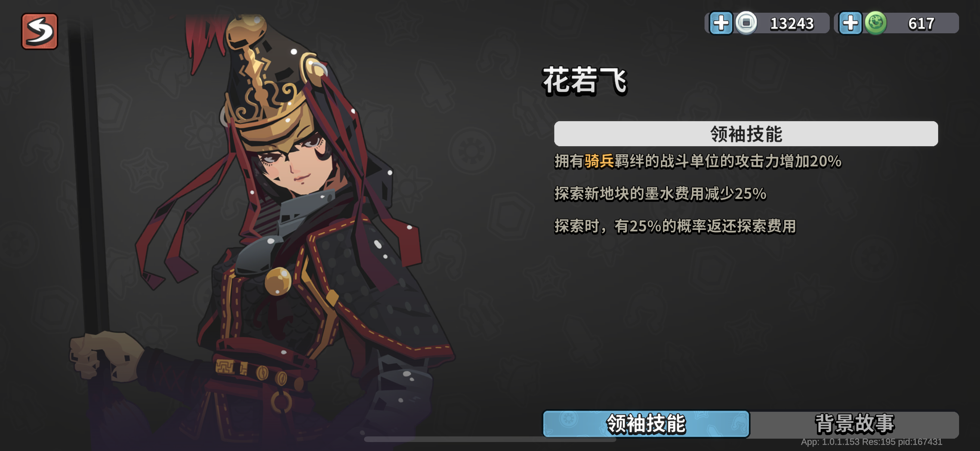Tap the 617 jade counter
This screenshot has width=980, height=451.
coord(921,24)
